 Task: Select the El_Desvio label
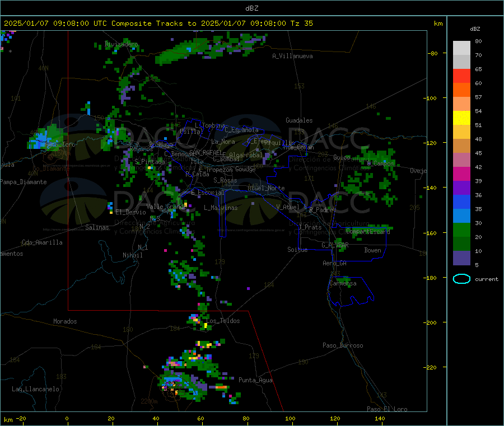[131, 212]
